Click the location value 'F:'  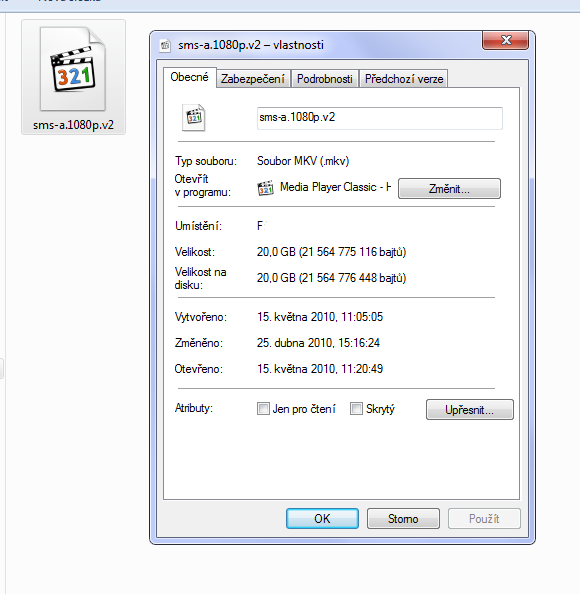coord(261,226)
